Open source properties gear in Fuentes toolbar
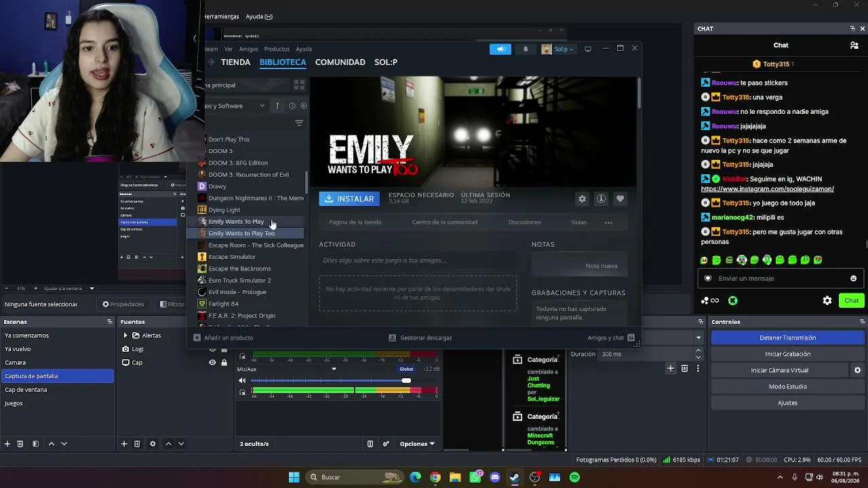This screenshot has height=488, width=868. point(153,444)
